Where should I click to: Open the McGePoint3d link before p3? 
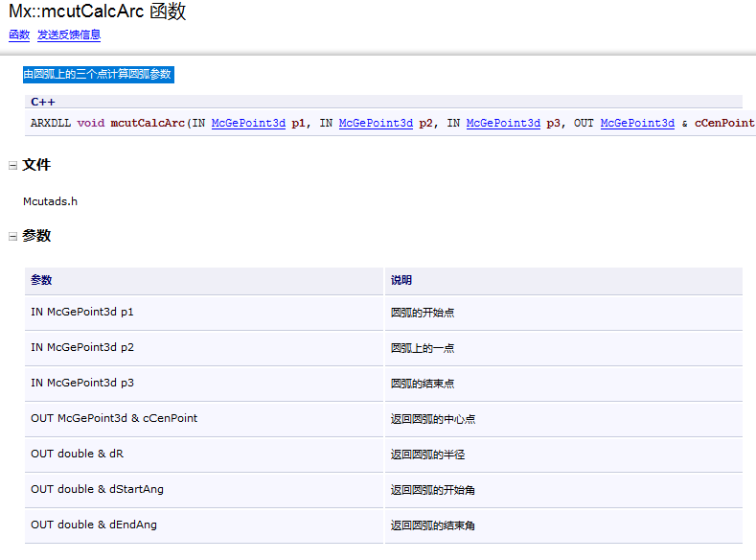[503, 123]
